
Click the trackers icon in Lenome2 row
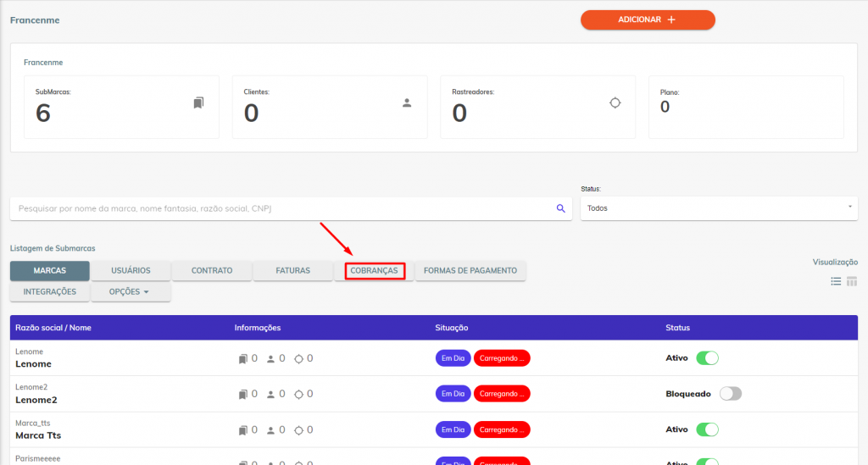click(x=298, y=394)
